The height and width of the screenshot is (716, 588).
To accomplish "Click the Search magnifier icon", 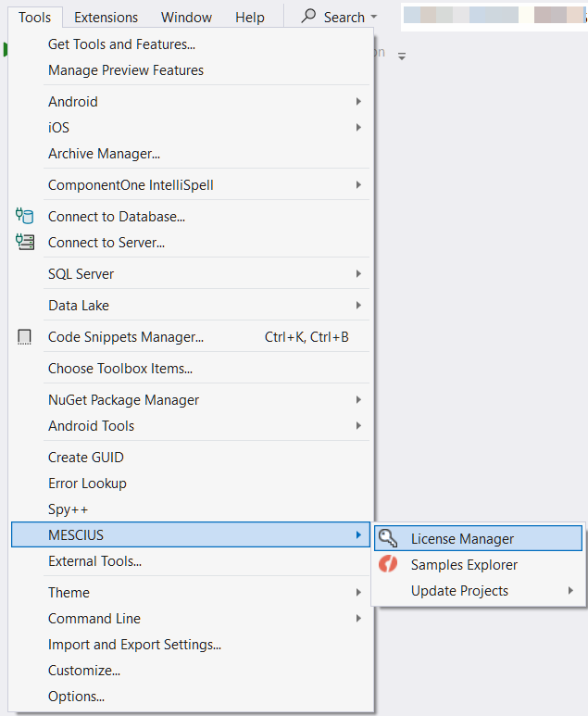I will [309, 17].
